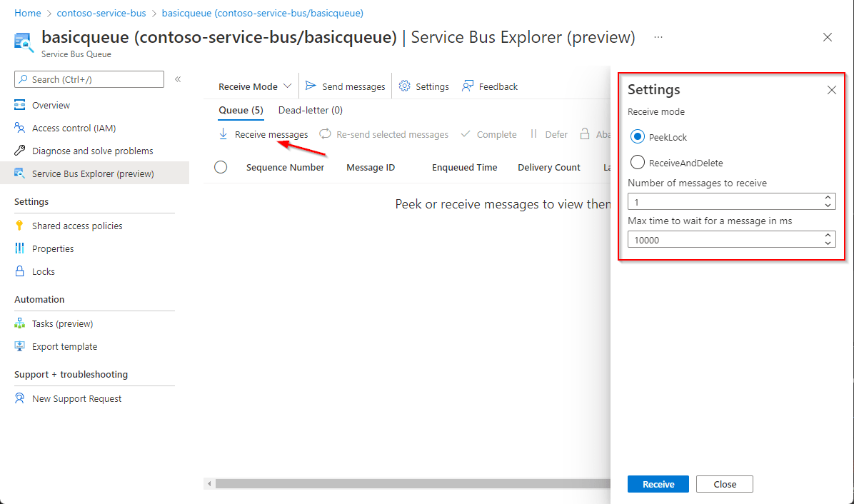The image size is (854, 504).
Task: Click the Receive button in Settings panel
Action: point(658,483)
